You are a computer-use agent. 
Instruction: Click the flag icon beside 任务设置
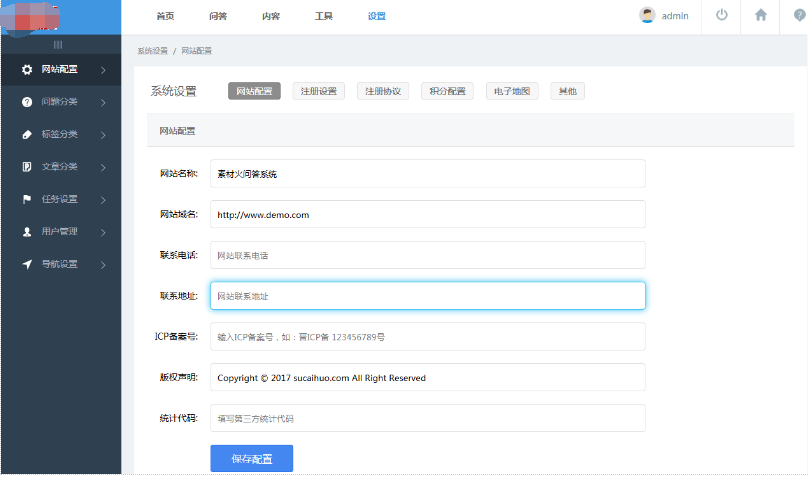click(x=27, y=199)
